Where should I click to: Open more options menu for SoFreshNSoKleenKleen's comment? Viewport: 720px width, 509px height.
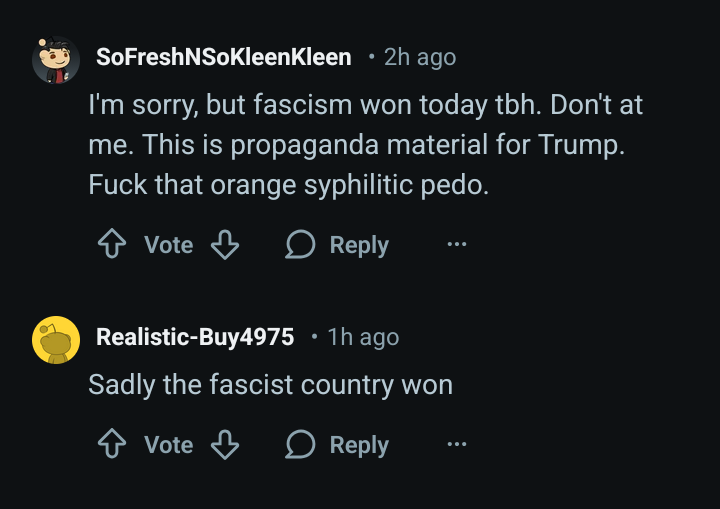coord(456,245)
